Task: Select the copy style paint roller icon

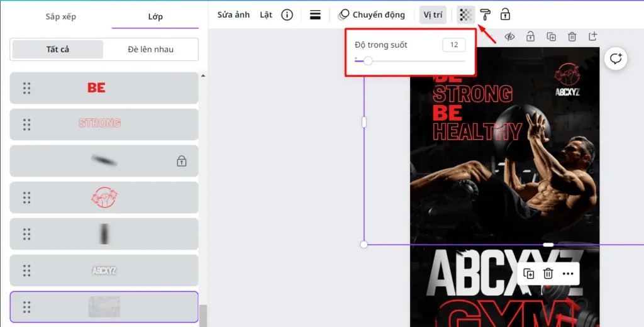Action: [485, 15]
